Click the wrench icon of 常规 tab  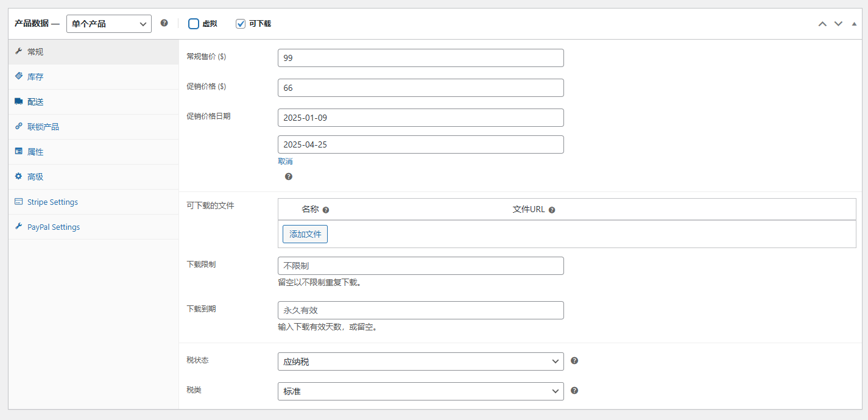click(19, 52)
